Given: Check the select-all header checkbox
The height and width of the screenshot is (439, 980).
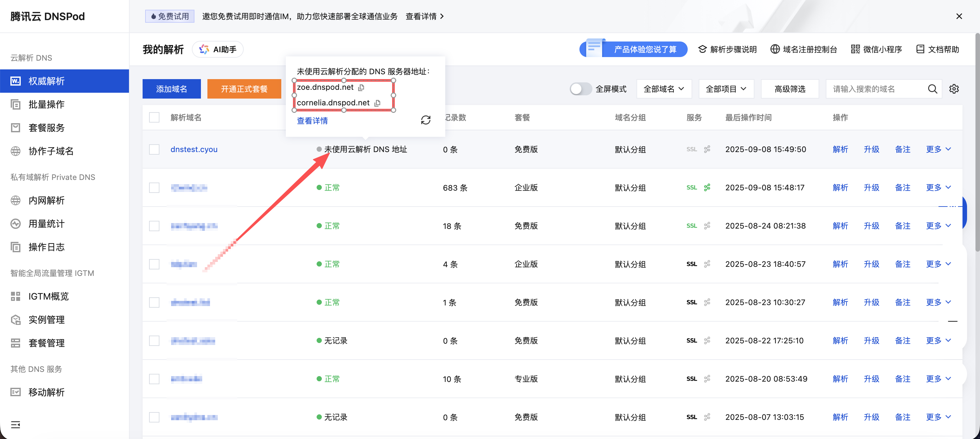Looking at the screenshot, I should (x=154, y=117).
